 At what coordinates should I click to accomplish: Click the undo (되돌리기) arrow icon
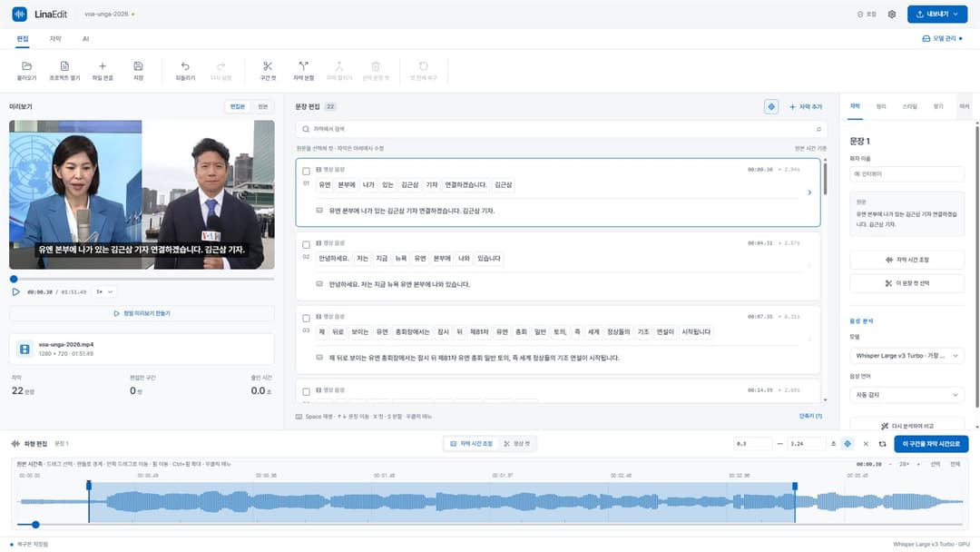(185, 66)
